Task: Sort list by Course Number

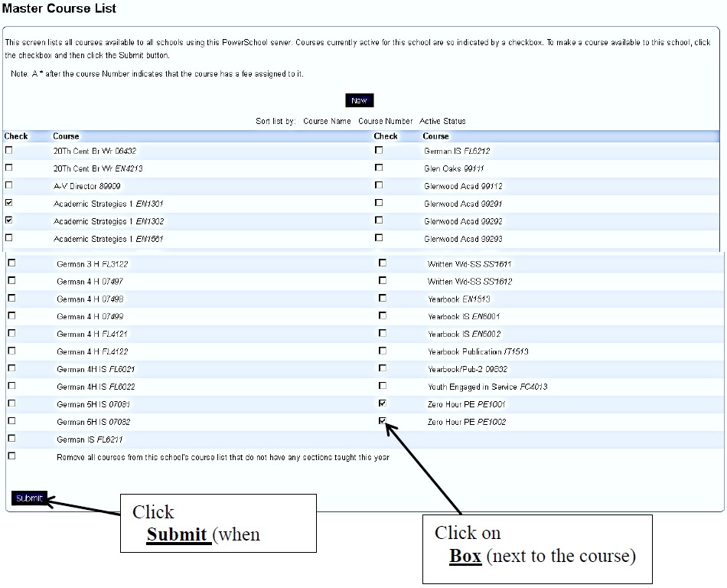Action: (x=385, y=121)
